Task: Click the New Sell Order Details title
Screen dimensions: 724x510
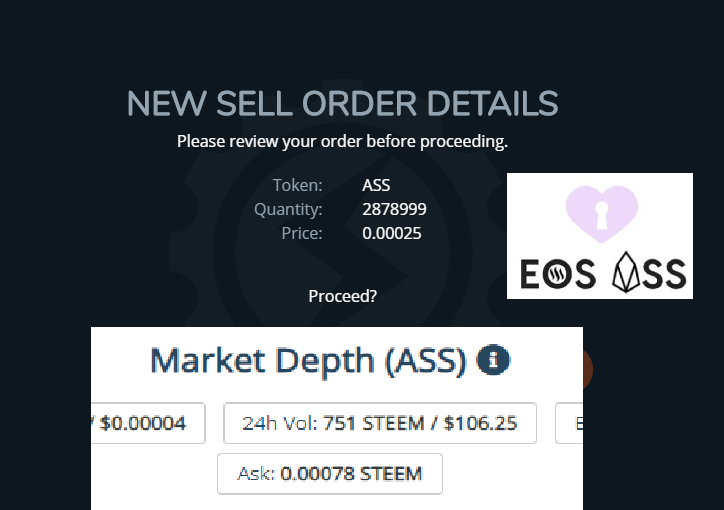Action: pos(342,104)
